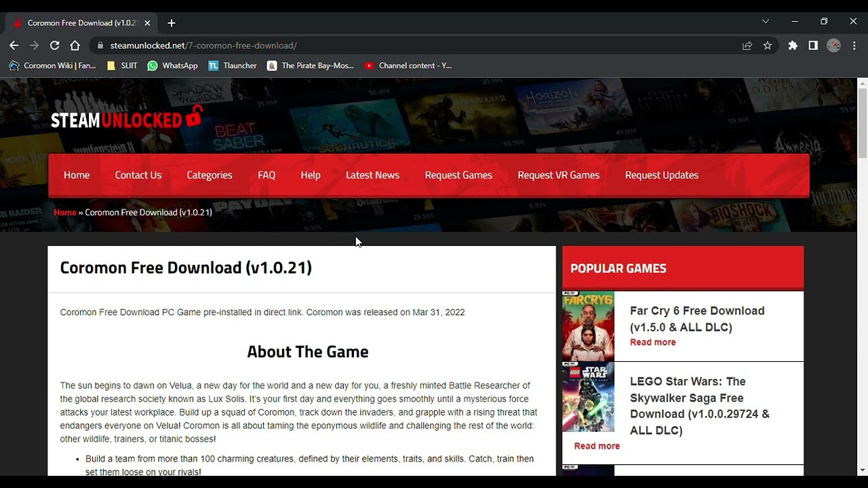Open the SLIIT bookmark folder
Viewport: 868px width, 488px height.
[x=122, y=66]
